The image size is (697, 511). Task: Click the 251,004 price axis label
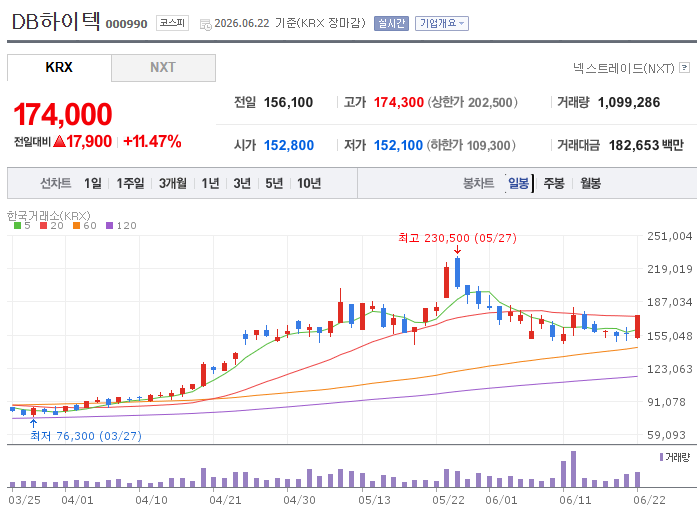669,236
